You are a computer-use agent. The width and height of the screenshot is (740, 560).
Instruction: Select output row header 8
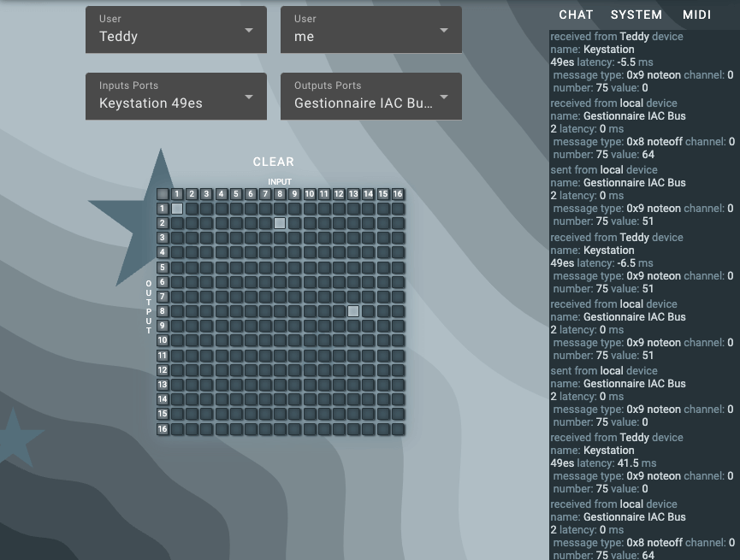163,311
